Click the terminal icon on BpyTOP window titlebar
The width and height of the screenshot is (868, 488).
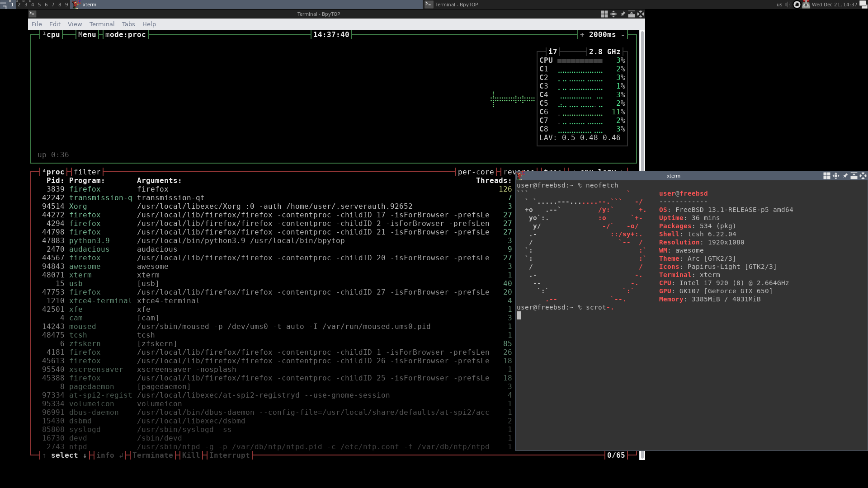click(x=33, y=14)
